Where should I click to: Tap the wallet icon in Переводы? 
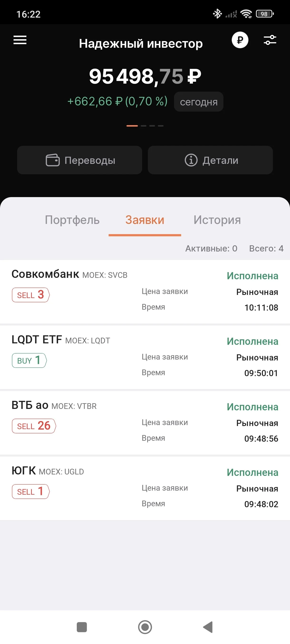tap(53, 160)
